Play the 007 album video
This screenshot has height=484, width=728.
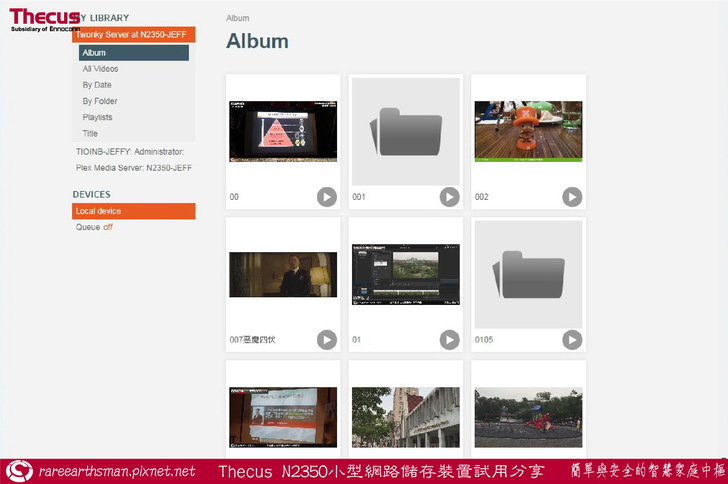pyautogui.click(x=326, y=340)
